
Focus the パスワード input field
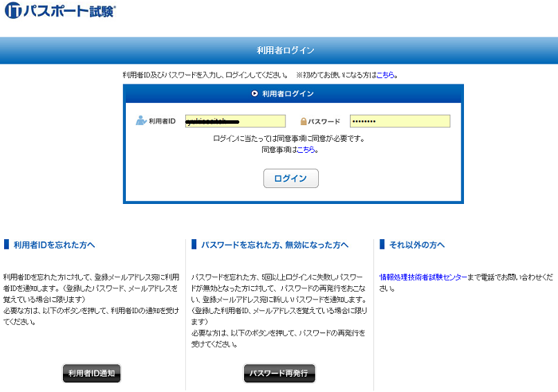400,121
